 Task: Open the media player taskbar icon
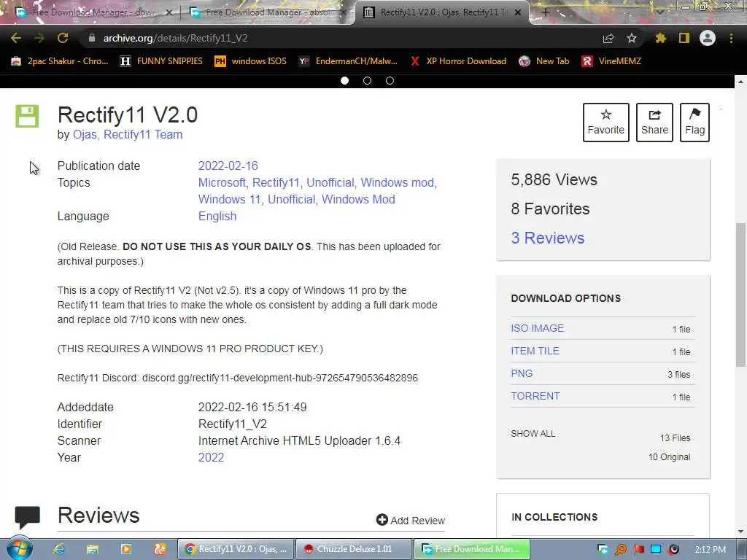[x=126, y=549]
